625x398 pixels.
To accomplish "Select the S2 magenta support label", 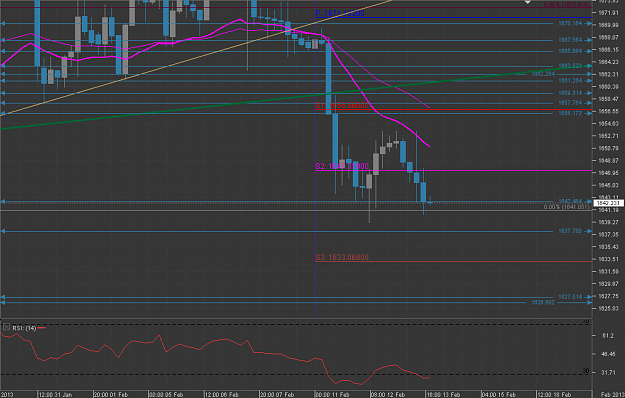I will [x=342, y=166].
